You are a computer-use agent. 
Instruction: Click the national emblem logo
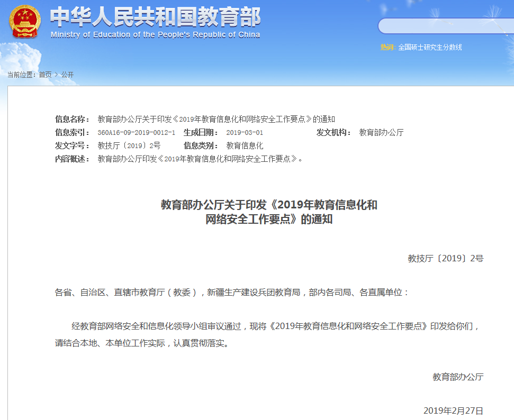[24, 22]
